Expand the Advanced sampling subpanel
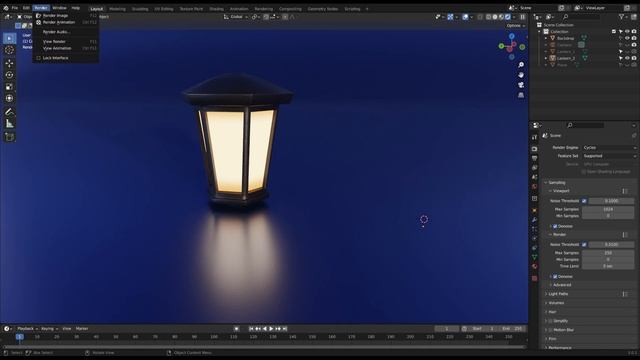 562,285
